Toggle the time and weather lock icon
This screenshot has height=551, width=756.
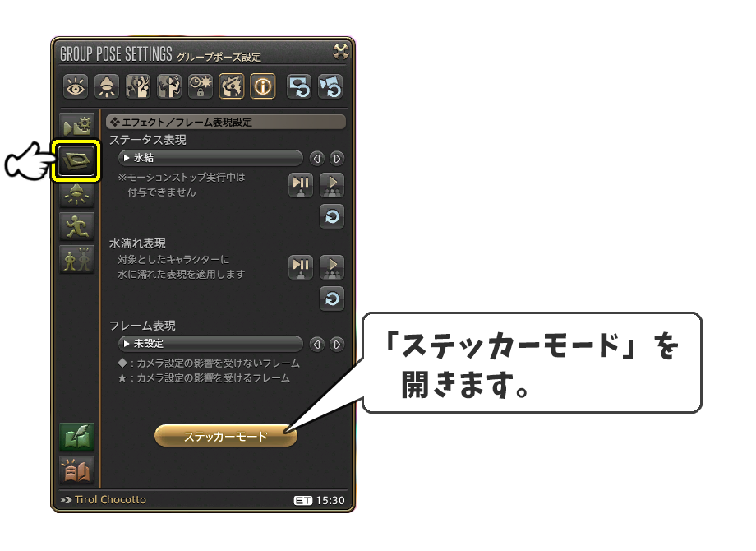pyautogui.click(x=201, y=87)
